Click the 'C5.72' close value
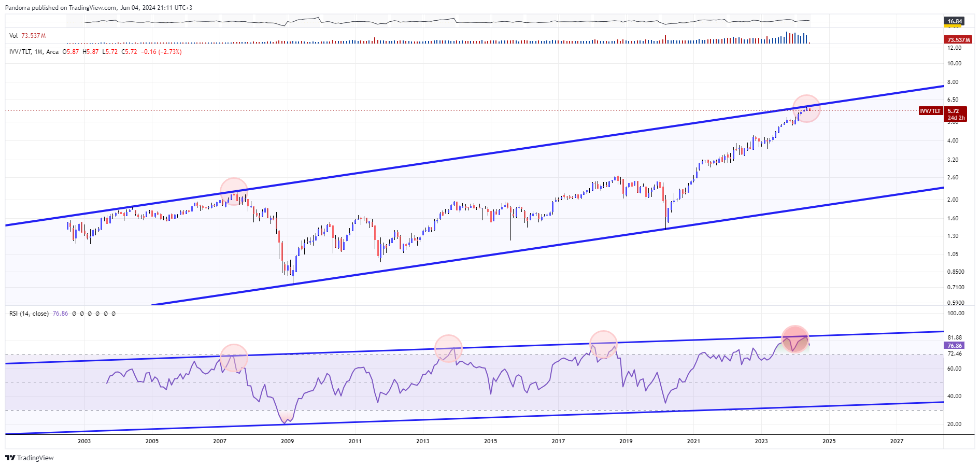The image size is (980, 467). [x=129, y=52]
